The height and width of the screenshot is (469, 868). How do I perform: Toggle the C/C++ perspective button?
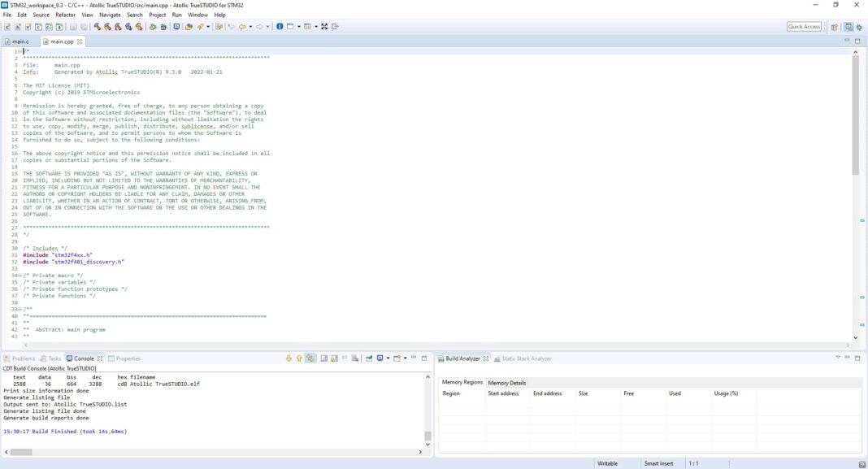click(x=848, y=27)
